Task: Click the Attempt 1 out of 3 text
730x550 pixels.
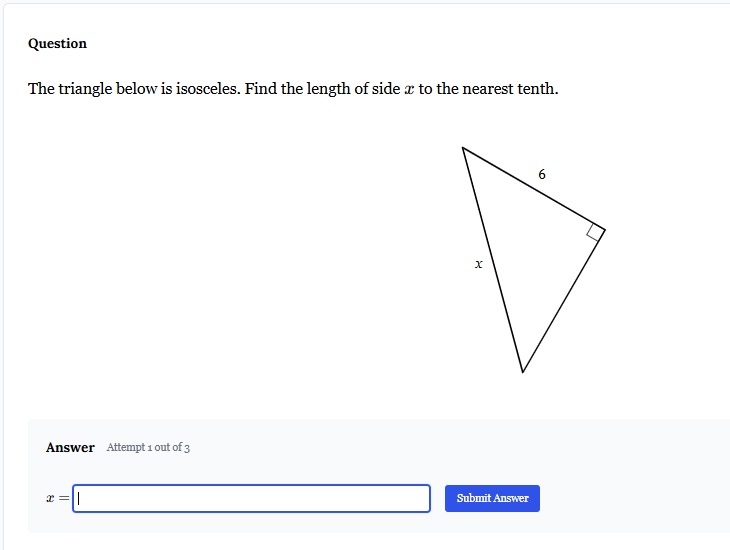Action: (x=148, y=448)
